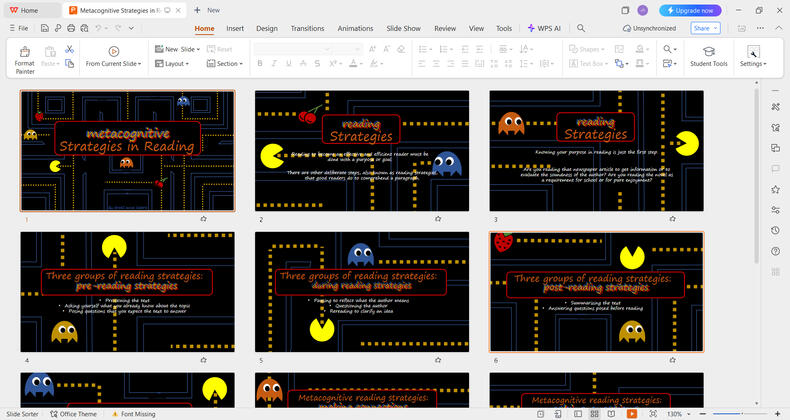Click the Cut scissors icon
This screenshot has height=420, width=790.
(x=70, y=49)
